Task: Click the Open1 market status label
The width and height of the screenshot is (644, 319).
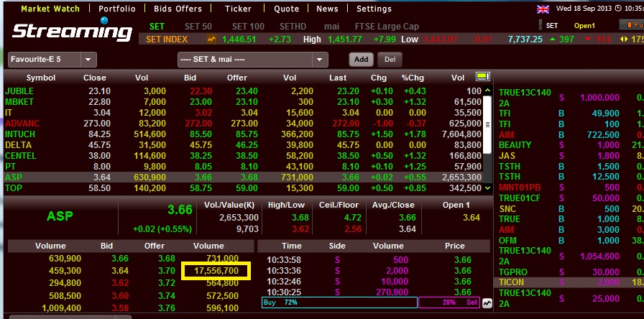Action: pyautogui.click(x=584, y=25)
